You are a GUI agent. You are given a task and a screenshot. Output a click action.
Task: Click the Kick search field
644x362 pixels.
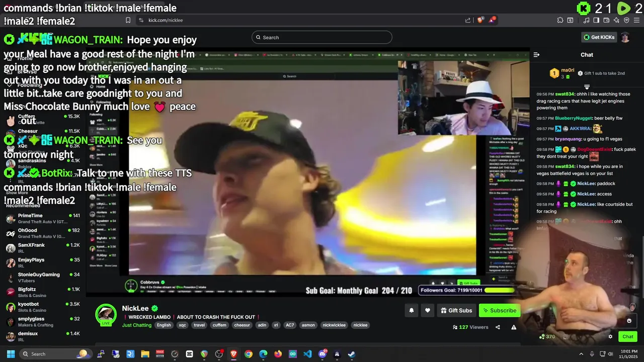tap(321, 37)
